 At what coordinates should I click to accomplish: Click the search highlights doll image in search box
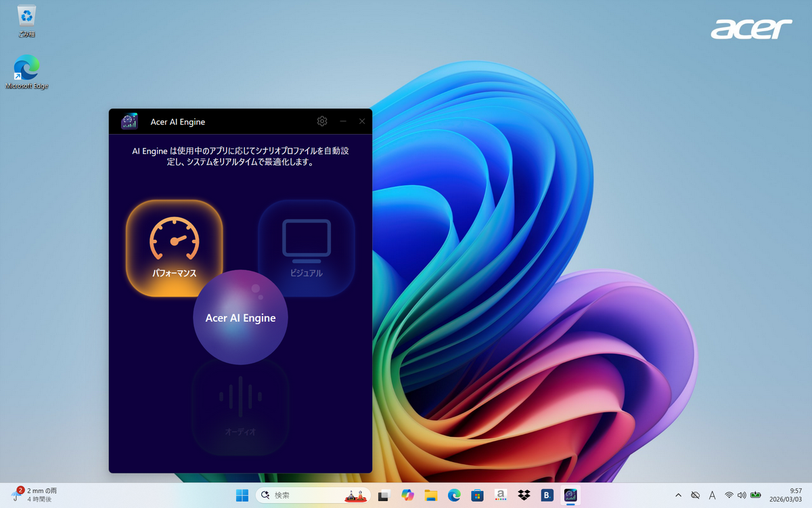(355, 496)
